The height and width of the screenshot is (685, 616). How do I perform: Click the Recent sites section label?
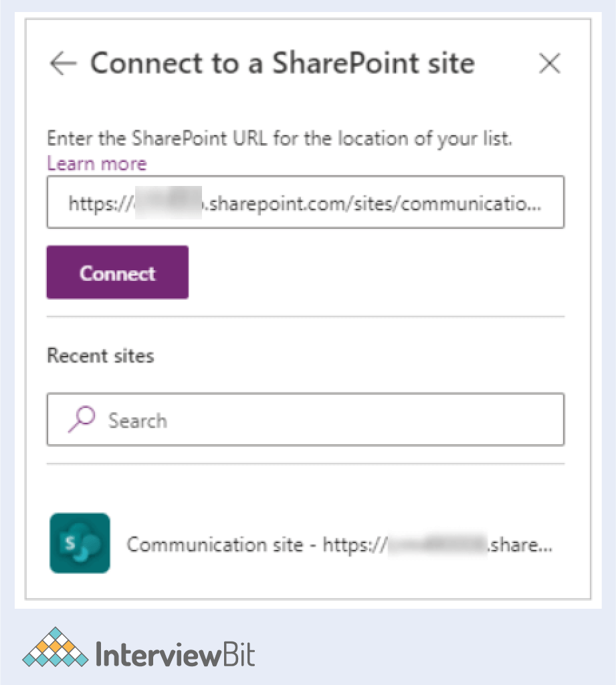tap(100, 356)
